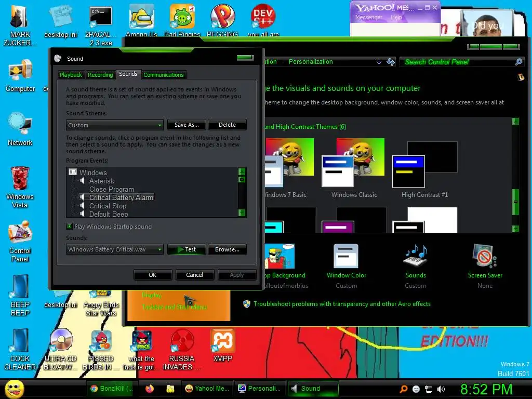Screen dimensions: 532x399
Task: Select the Control Panel desktop icon
Action: click(20, 242)
